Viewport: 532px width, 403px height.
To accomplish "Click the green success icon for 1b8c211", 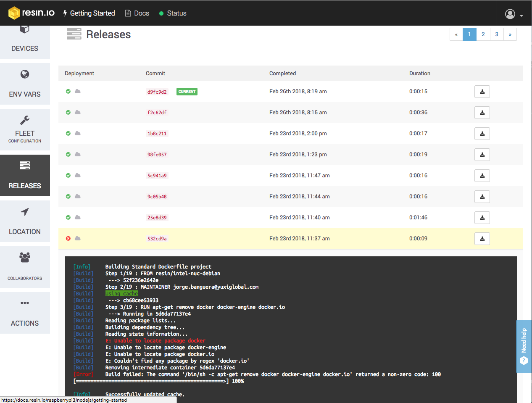I will click(68, 133).
